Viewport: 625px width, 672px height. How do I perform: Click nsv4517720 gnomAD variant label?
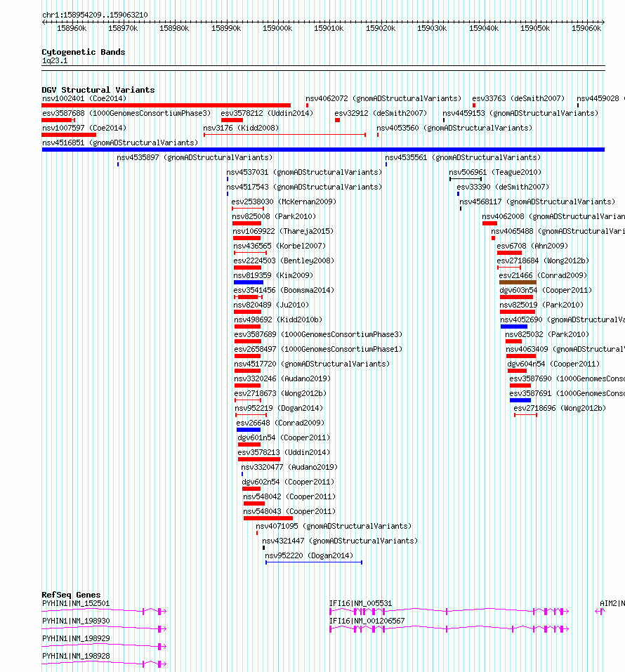click(312, 364)
